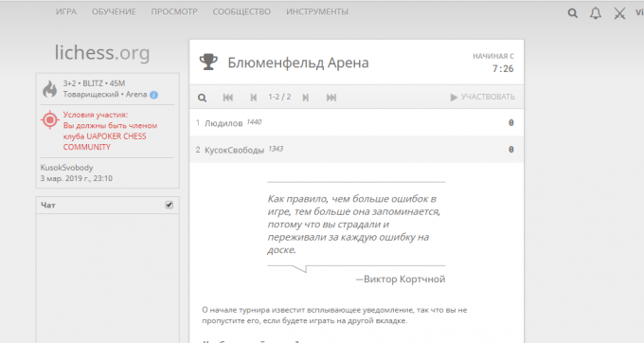Screen dimensions: 644x343
Task: Click the tournament trophy icon
Action: tap(208, 62)
